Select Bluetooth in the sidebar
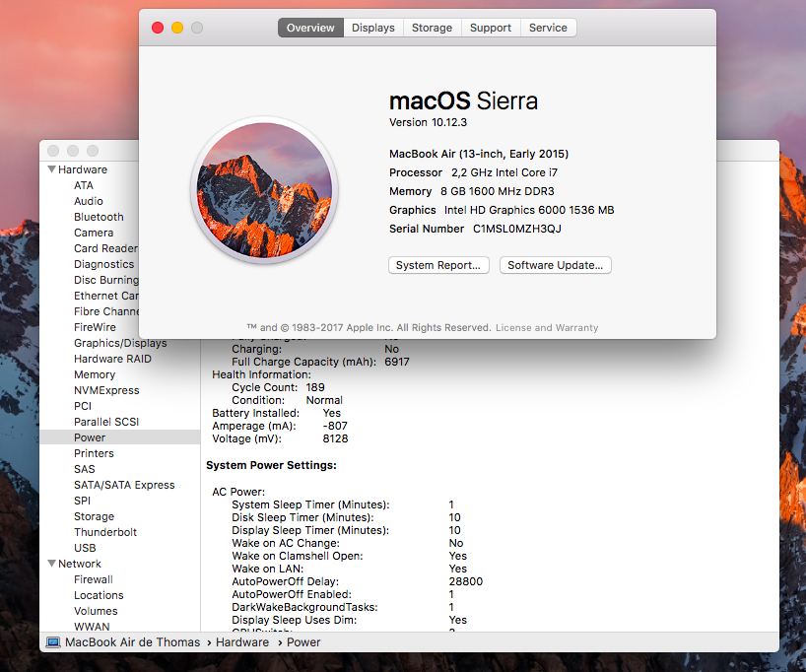The width and height of the screenshot is (806, 672). (x=99, y=217)
